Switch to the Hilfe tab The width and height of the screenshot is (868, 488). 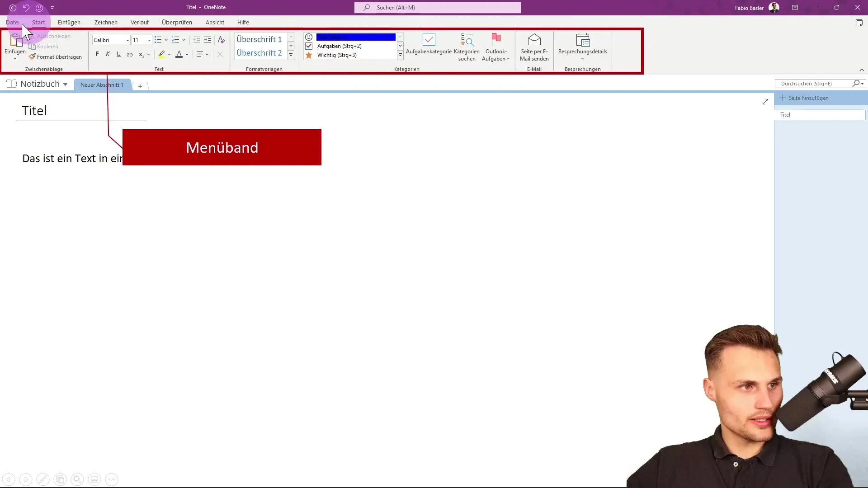click(243, 22)
